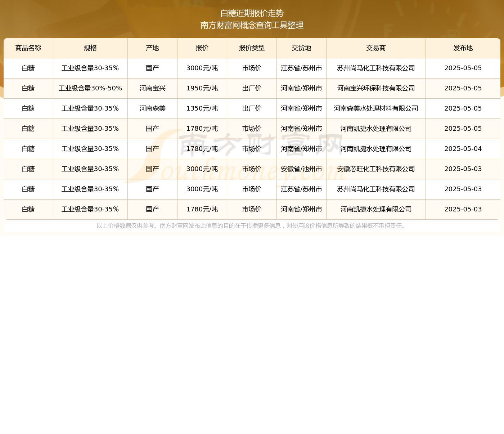Click 白糖 in the 2025-05-04 row
The width and height of the screenshot is (504, 434).
[28, 149]
